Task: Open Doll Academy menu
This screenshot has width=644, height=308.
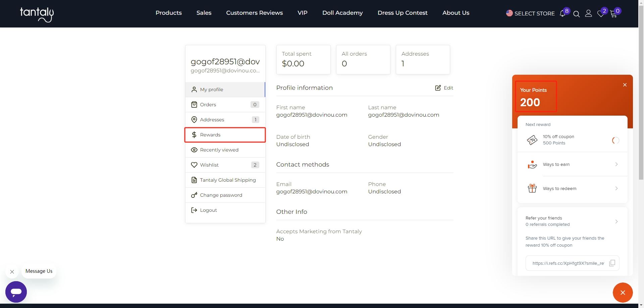Action: pyautogui.click(x=342, y=13)
